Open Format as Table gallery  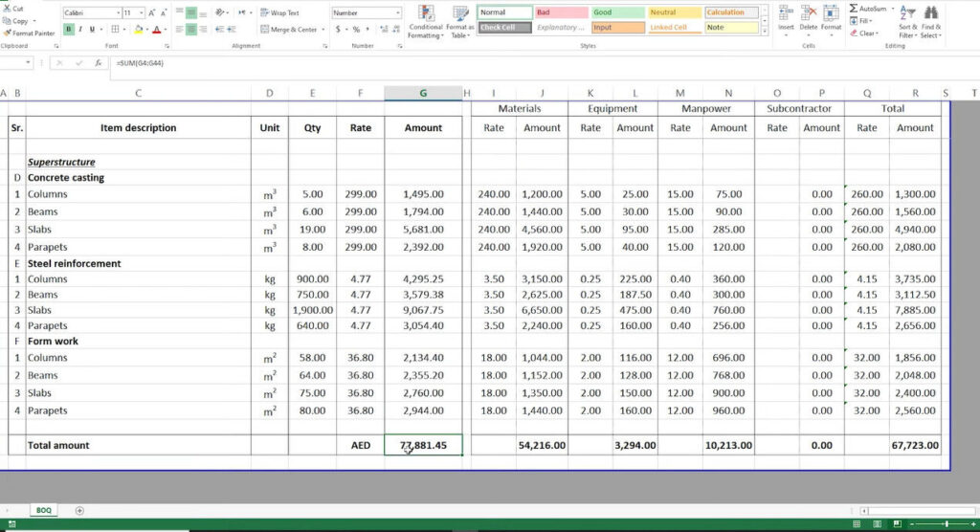[x=460, y=22]
